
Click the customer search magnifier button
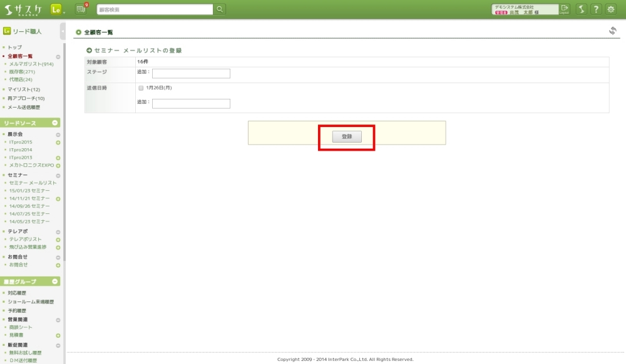click(x=220, y=9)
